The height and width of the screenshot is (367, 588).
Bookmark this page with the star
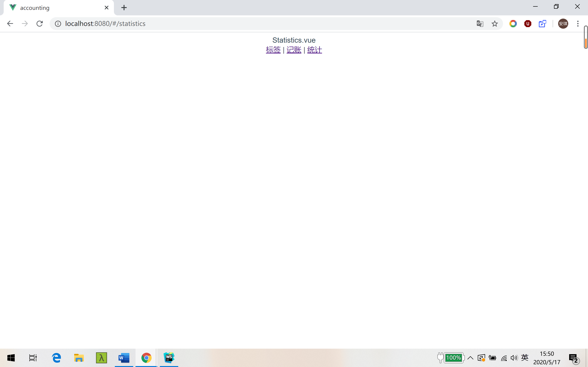[495, 24]
